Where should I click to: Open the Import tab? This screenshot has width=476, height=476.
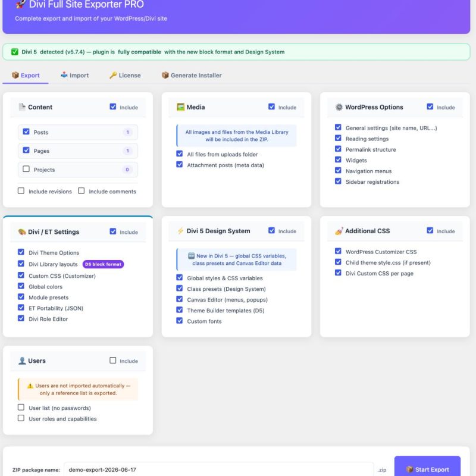pos(75,76)
